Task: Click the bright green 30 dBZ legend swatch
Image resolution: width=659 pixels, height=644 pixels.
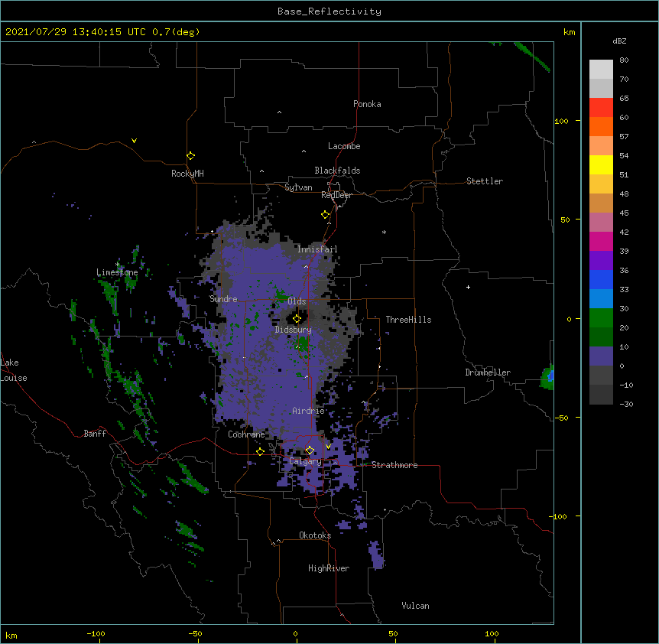Action: (601, 318)
